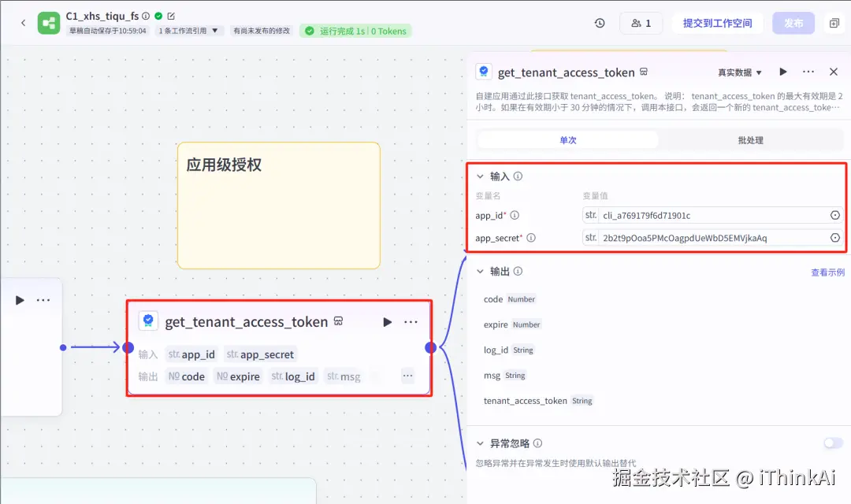Click the log_id String output row
Screen dimensions: 851x504
[509, 350]
